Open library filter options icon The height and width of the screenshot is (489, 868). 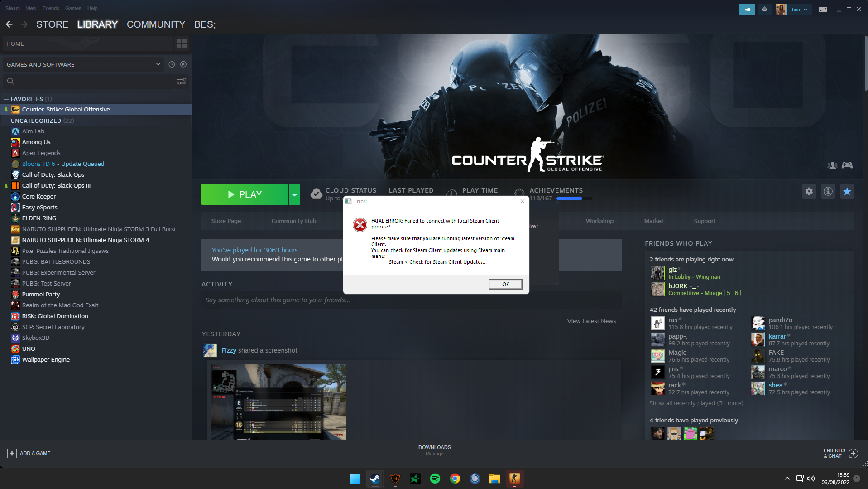click(182, 81)
